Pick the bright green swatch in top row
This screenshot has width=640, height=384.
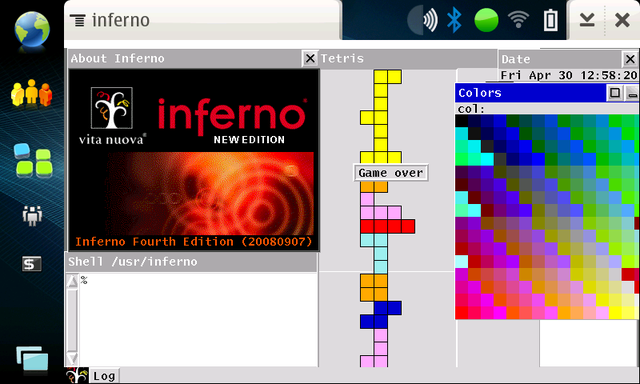pos(615,121)
